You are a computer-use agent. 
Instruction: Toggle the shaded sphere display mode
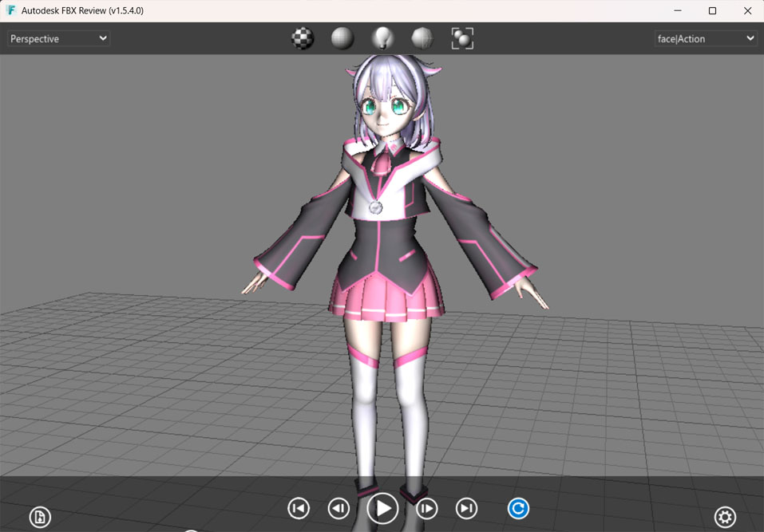[342, 38]
